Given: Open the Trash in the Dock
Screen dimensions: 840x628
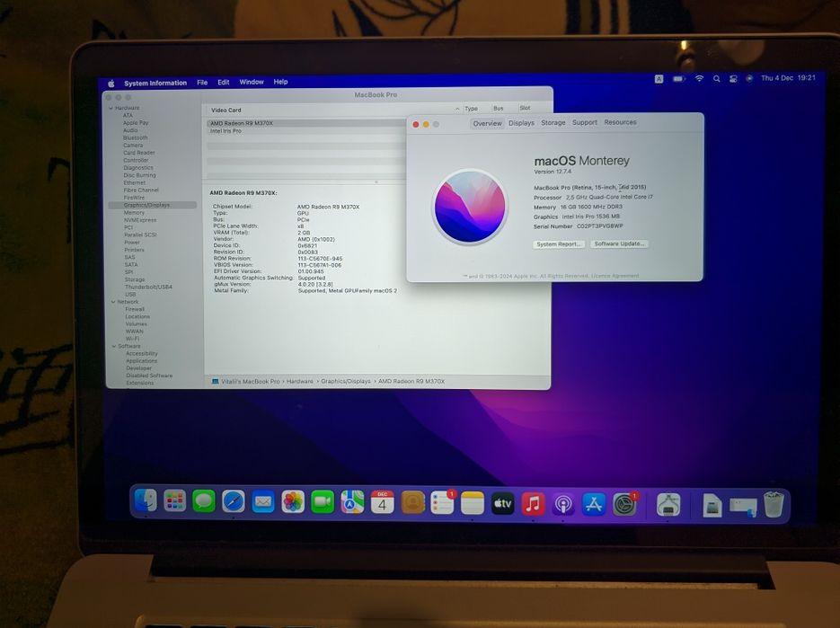Looking at the screenshot, I should [774, 505].
